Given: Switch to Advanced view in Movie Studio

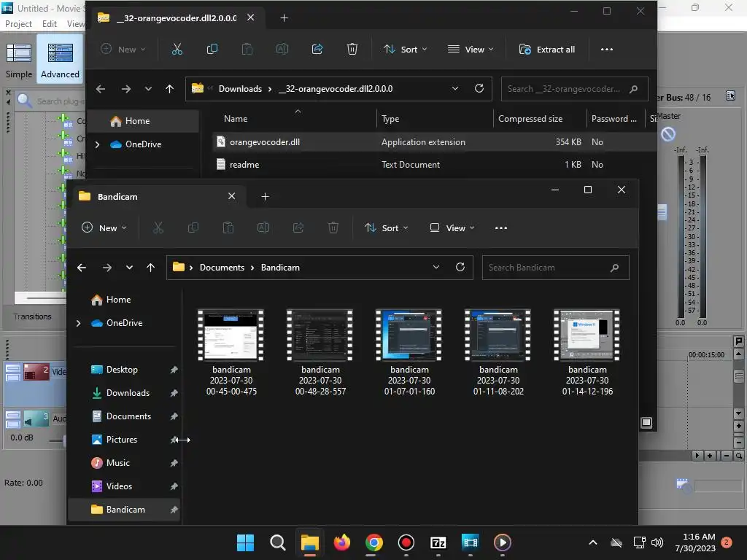Looking at the screenshot, I should coord(60,59).
